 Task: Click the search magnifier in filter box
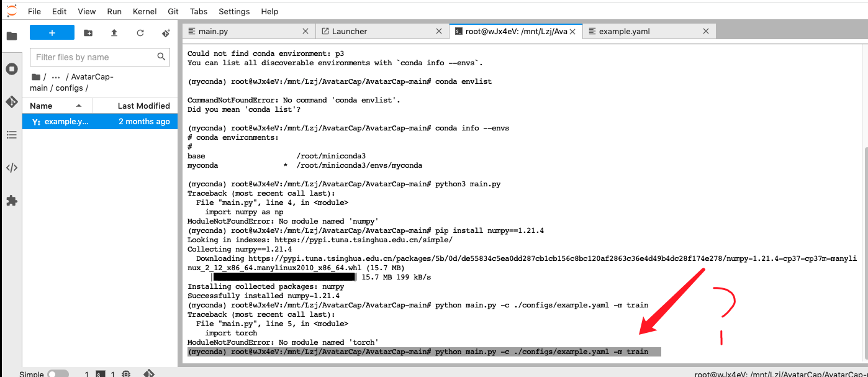(161, 57)
